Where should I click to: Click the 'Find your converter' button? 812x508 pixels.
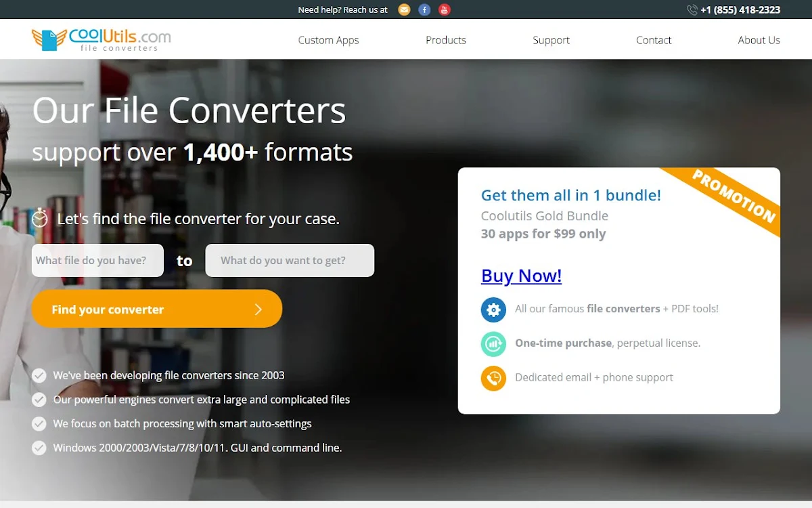tap(157, 309)
